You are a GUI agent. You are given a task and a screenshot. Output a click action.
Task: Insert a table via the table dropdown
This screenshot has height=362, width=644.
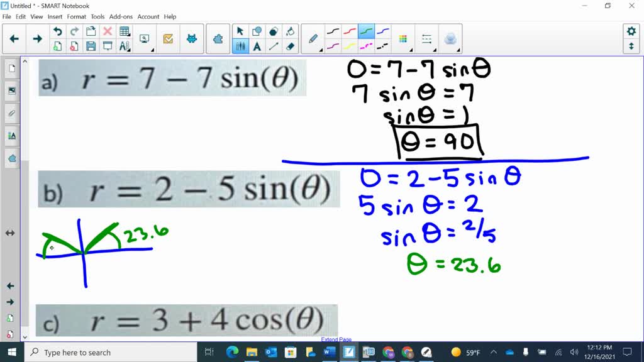(x=125, y=31)
